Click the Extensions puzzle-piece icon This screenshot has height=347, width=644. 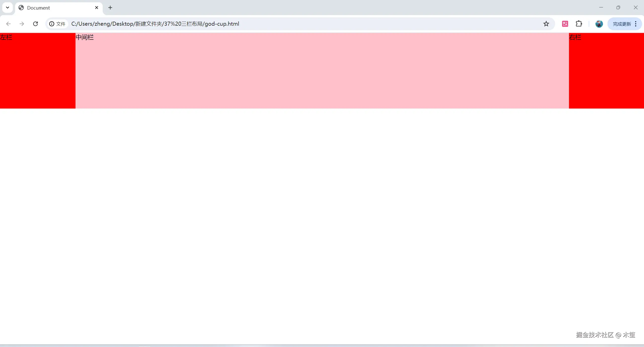pyautogui.click(x=579, y=23)
